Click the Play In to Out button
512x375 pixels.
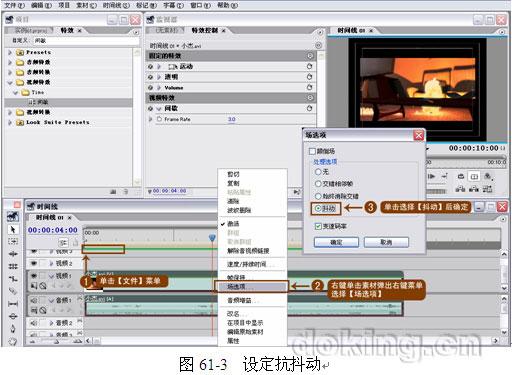(x=432, y=176)
